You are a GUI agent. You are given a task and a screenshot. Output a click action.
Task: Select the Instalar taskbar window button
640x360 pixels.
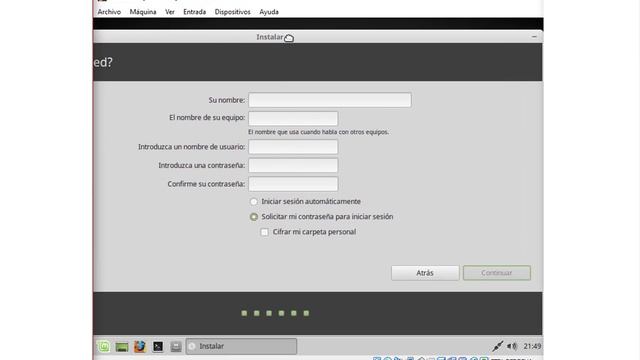pos(241,346)
